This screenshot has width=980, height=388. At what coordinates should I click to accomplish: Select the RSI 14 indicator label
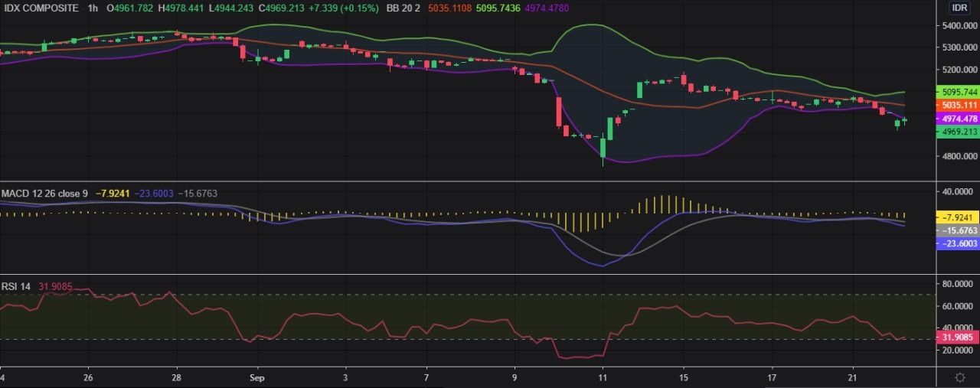[16, 286]
